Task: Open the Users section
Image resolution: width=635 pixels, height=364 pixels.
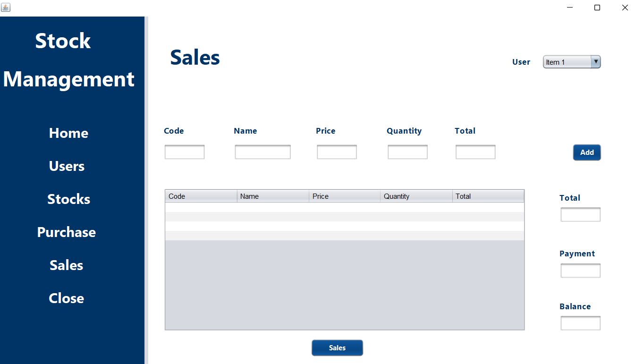Action: 67,166
